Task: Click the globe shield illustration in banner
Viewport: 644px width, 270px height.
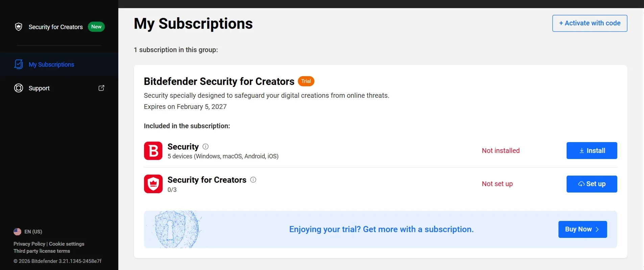Action: pyautogui.click(x=176, y=229)
